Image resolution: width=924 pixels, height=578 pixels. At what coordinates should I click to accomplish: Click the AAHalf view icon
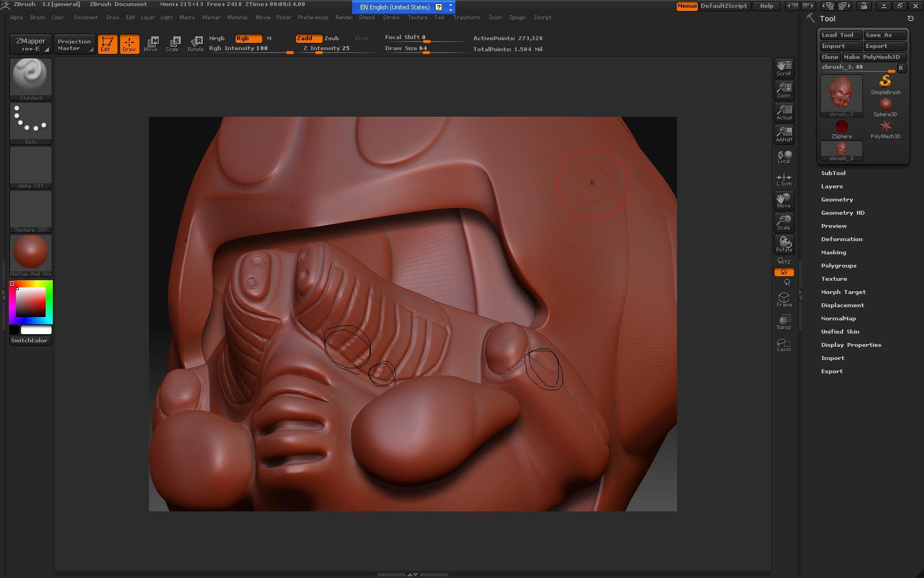pos(784,134)
